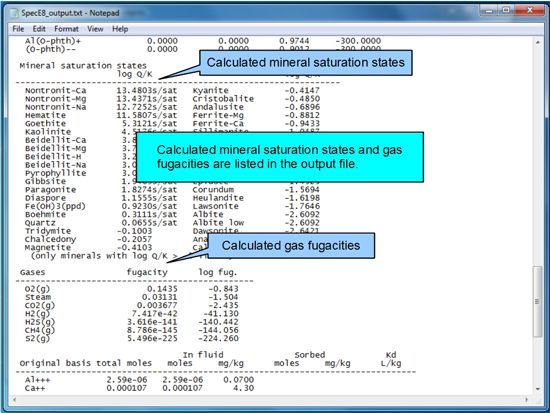Screen dimensions: 550x413
Task: Click the Tridymite mineral name
Action: (x=48, y=231)
